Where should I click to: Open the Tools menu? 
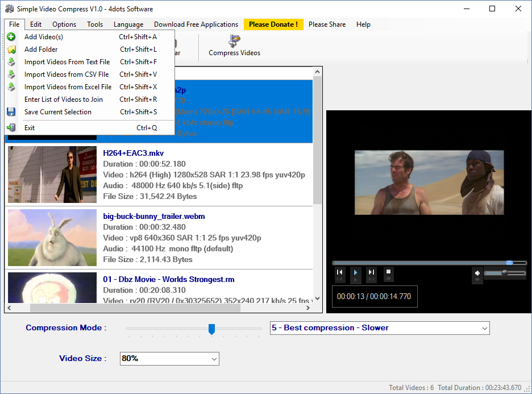coord(95,24)
